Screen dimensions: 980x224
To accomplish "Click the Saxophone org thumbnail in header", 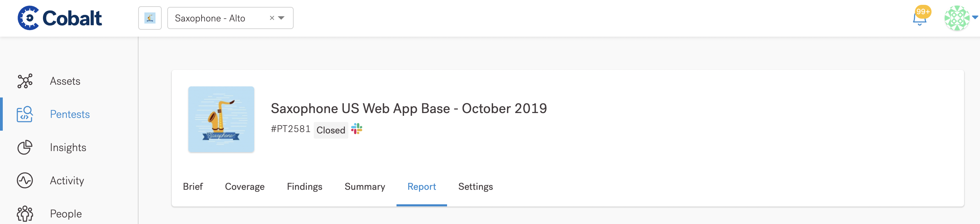I will (x=150, y=18).
